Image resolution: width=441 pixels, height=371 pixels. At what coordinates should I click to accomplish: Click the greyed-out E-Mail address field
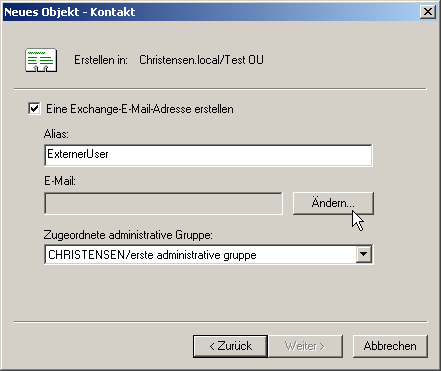click(163, 203)
